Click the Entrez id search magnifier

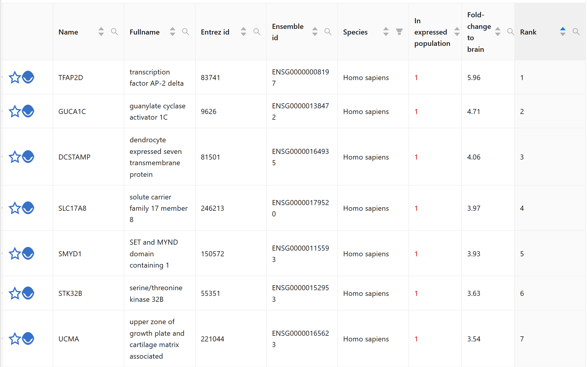pyautogui.click(x=257, y=32)
